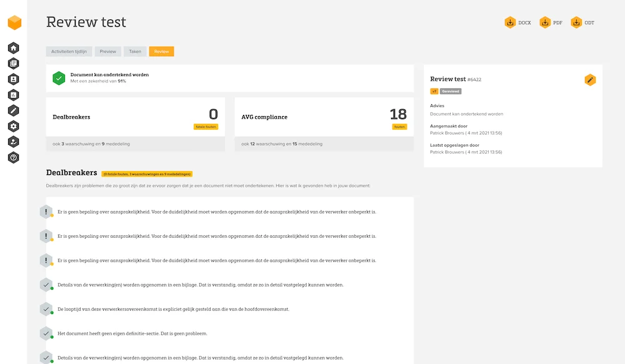Viewport: 625px width, 364px height.
Task: Open the bar chart icon in the sidebar
Action: pos(13,95)
